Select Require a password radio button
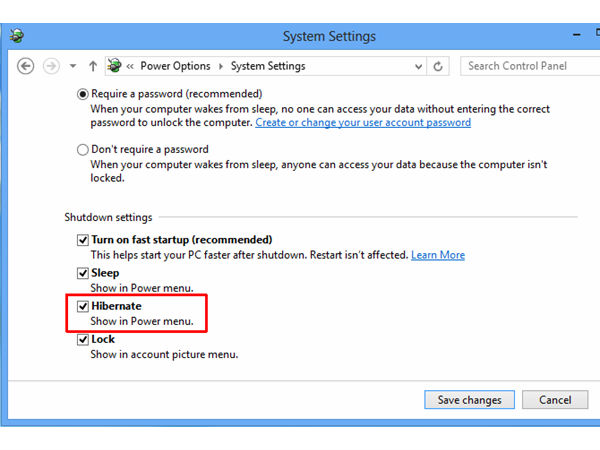 (83, 93)
